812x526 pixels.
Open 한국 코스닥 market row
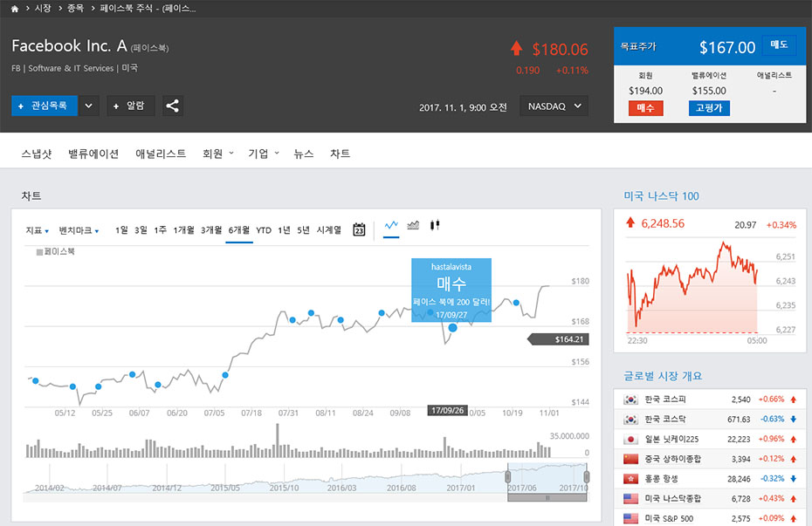pos(710,419)
